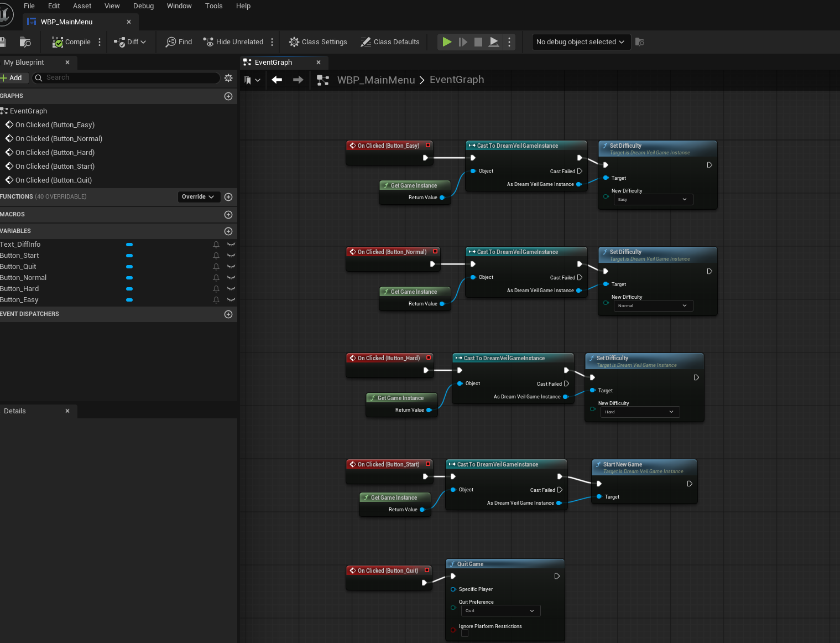Open the Tools menu
Screen dimensions: 840x643
coord(214,6)
